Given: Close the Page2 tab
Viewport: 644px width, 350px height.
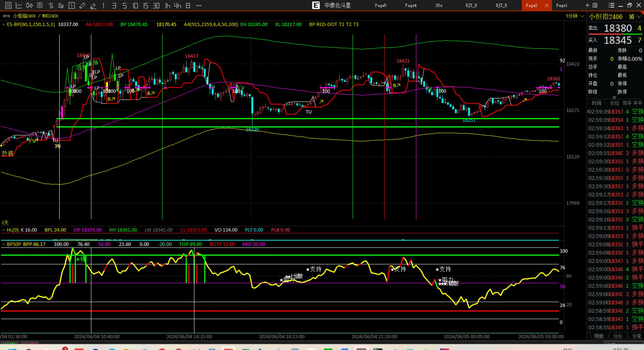Looking at the screenshot, I should (x=547, y=6).
